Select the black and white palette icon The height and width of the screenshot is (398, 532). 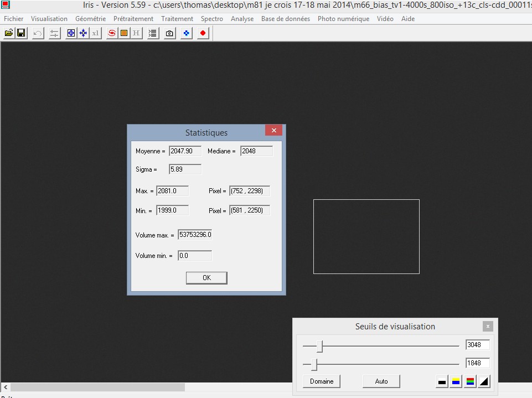442,382
